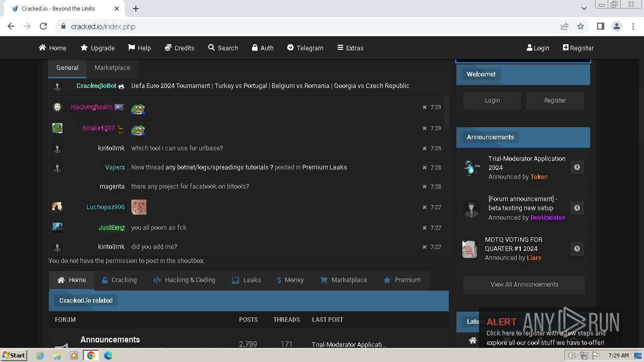Open the Credits nav item
Viewport: 644px width, 362px height.
(180, 48)
